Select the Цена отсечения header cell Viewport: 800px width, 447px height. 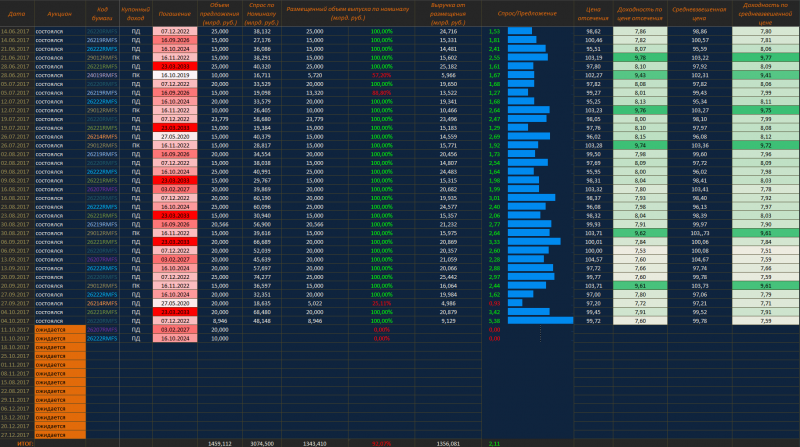(593, 14)
